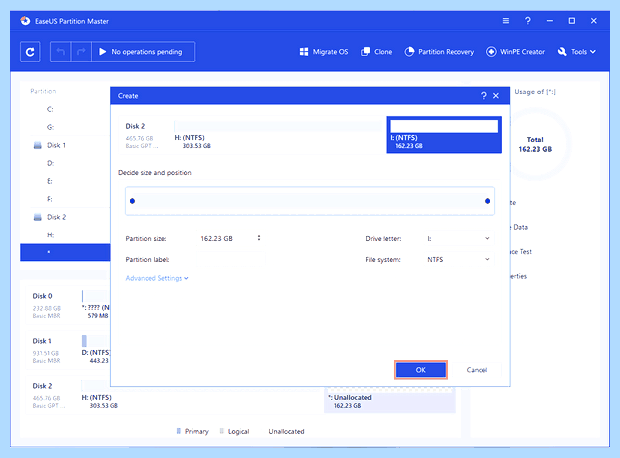Click the redo arrow icon
620x458 pixels.
[x=81, y=52]
